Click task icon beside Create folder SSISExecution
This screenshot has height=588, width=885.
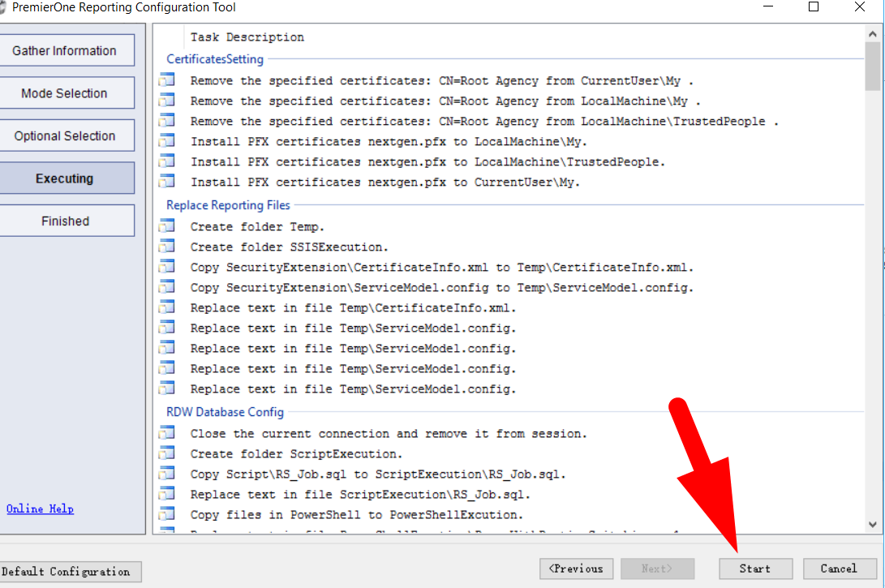(x=166, y=247)
